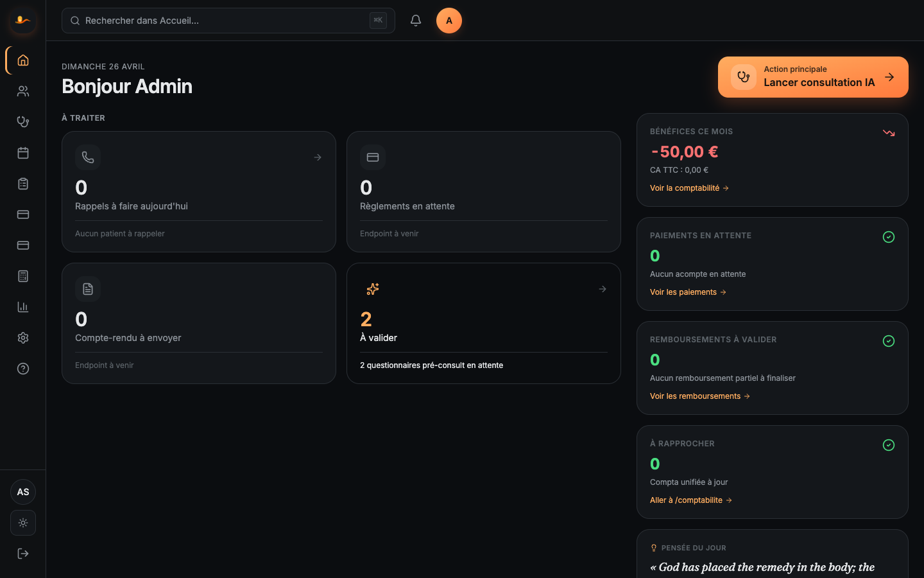Open the Patients (people) sidebar icon
The height and width of the screenshot is (578, 924).
point(23,91)
